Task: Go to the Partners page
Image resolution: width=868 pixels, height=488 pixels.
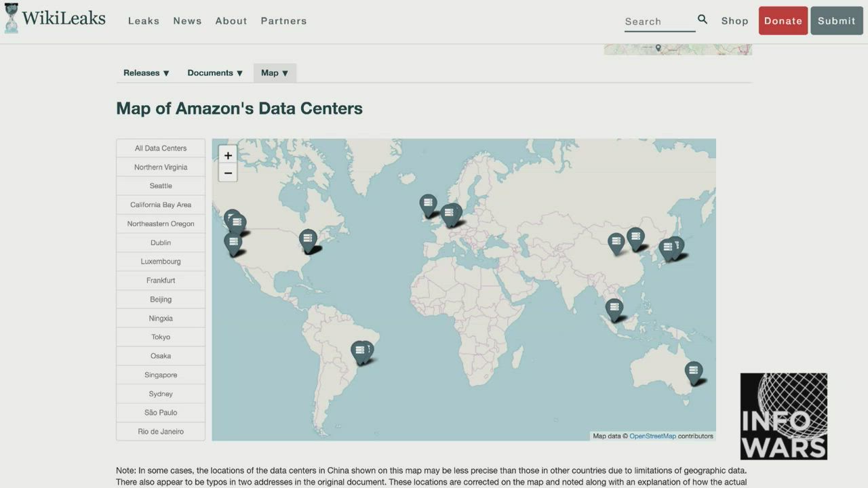Action: coord(283,21)
